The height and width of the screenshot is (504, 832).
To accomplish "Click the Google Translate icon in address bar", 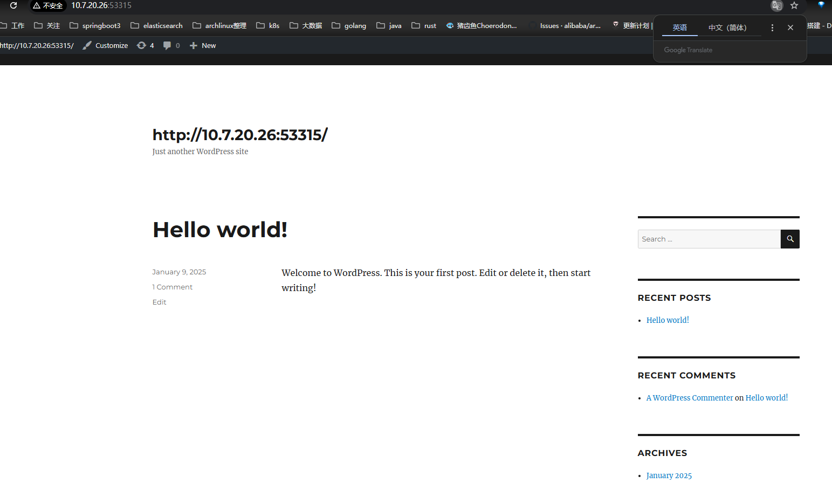I will (x=776, y=5).
